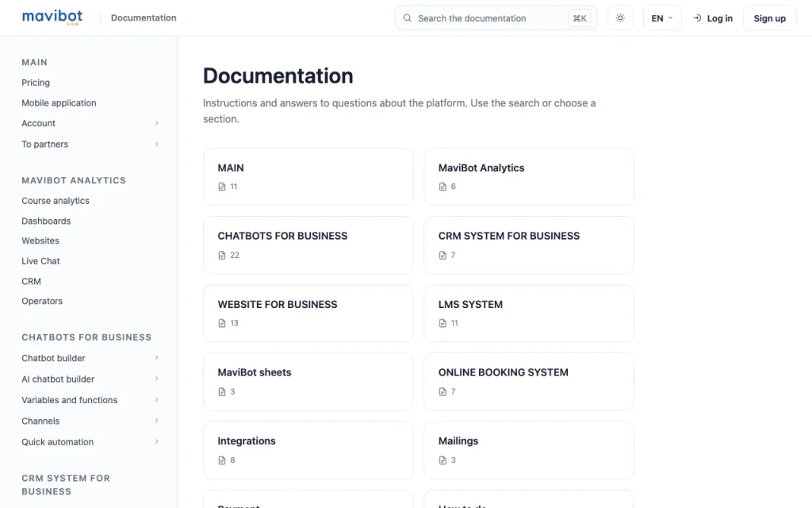
Task: Click the MAIN sidebar heading
Action: (x=34, y=62)
